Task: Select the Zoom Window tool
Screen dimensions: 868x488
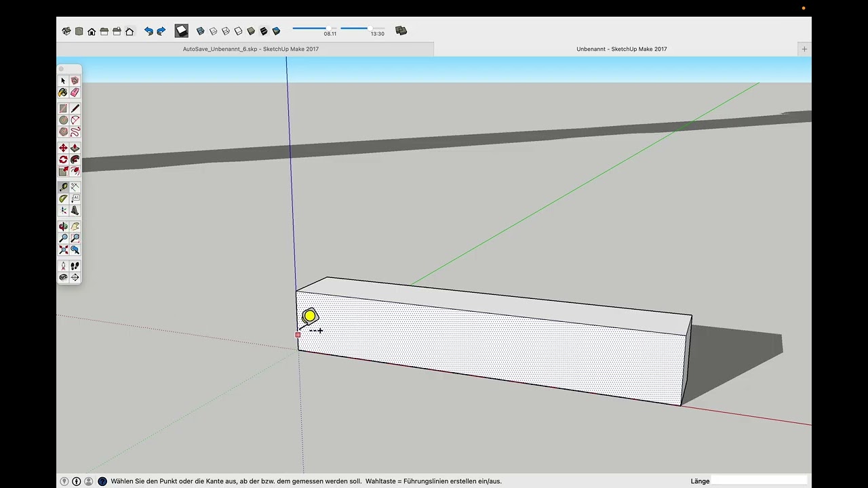Action: [75, 238]
